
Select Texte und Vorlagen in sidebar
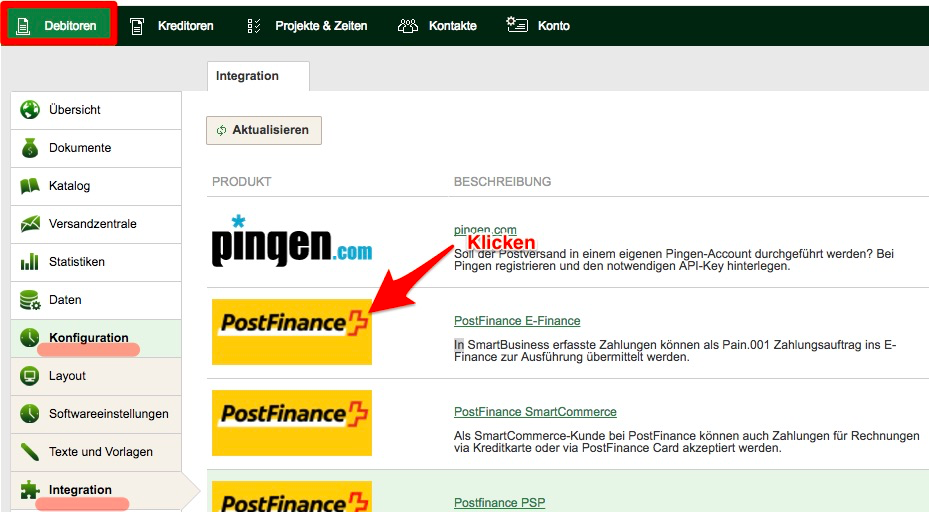pyautogui.click(x=96, y=452)
